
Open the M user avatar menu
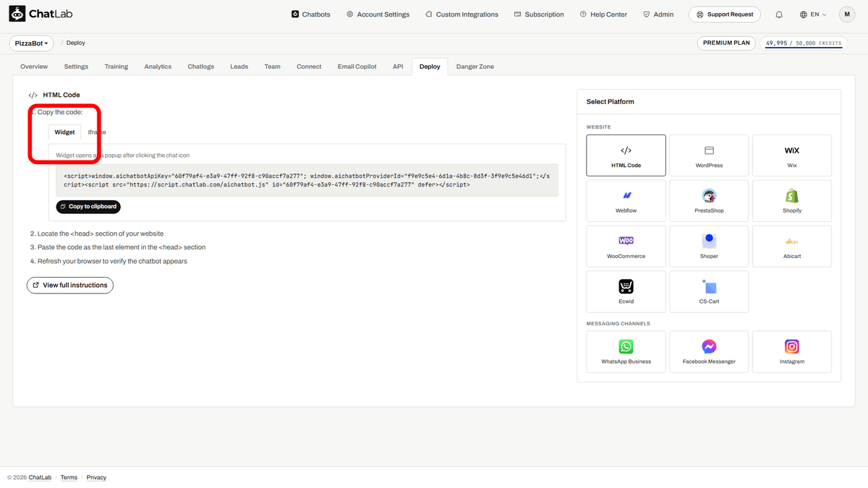click(x=847, y=14)
